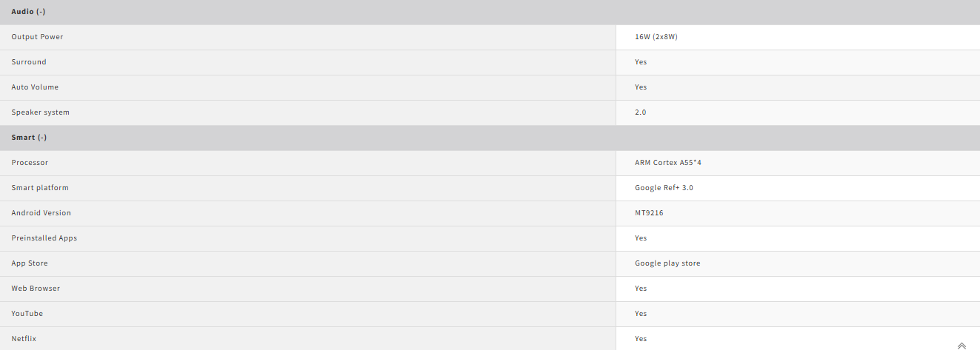This screenshot has width=980, height=350.
Task: Click the Surround row label
Action: tap(29, 62)
